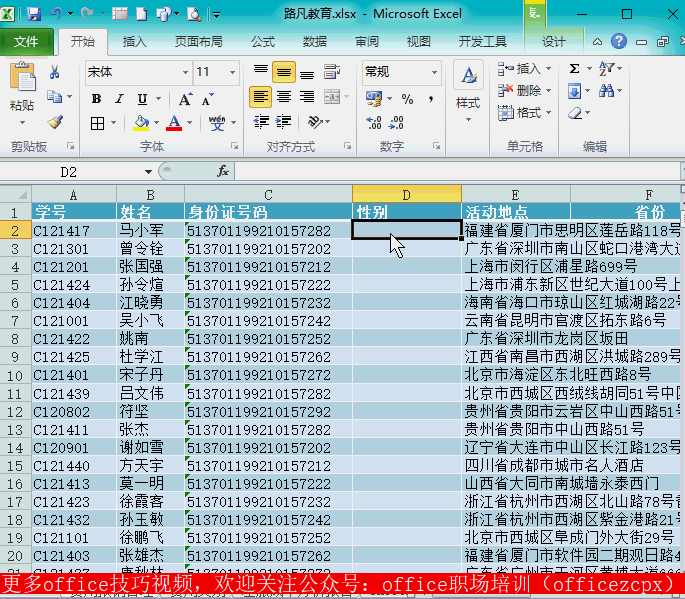Image resolution: width=685 pixels, height=599 pixels.
Task: Toggle top vertical alignment
Action: click(261, 71)
